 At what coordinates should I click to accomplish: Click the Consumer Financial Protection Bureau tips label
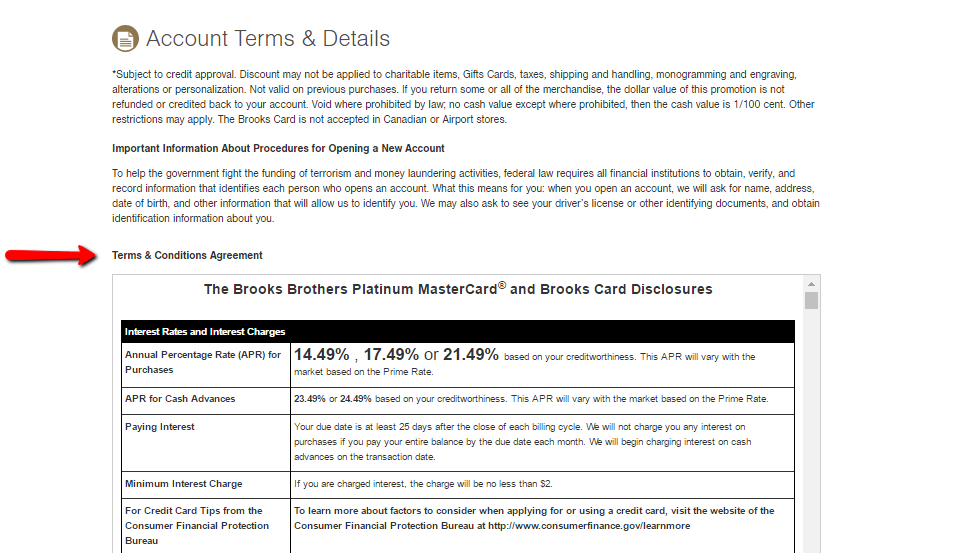[197, 525]
